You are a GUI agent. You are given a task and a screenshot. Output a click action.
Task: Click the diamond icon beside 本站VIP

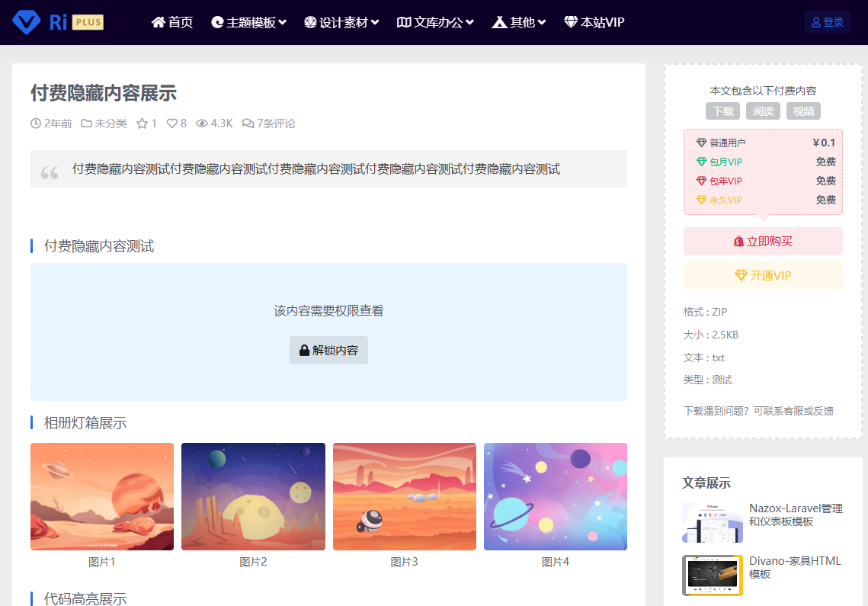571,22
